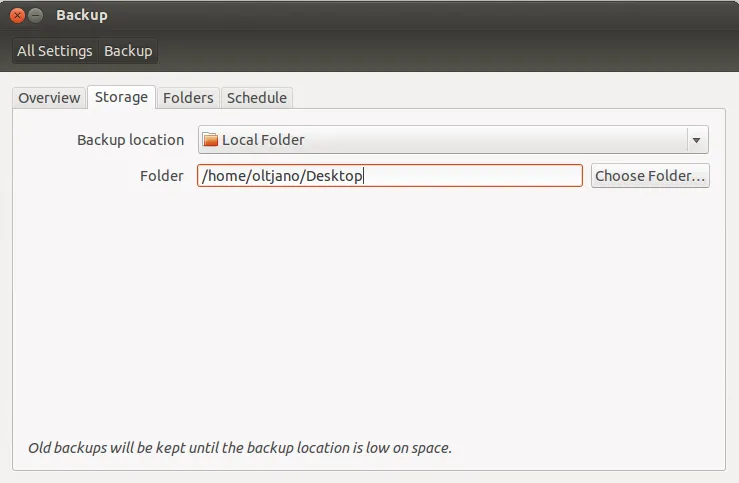Click the "Folder" label text

coord(161,176)
